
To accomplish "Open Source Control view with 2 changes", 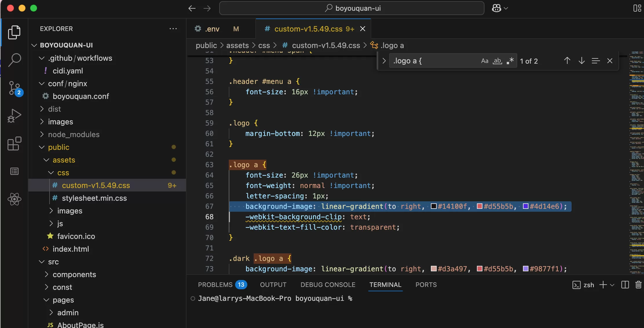I will coord(14,88).
